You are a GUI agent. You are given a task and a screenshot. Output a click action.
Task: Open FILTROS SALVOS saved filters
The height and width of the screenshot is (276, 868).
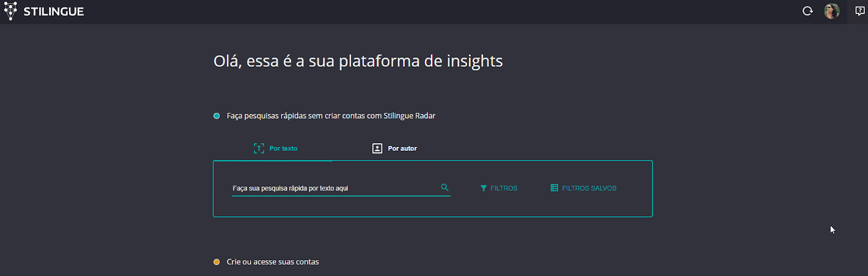[x=589, y=188]
